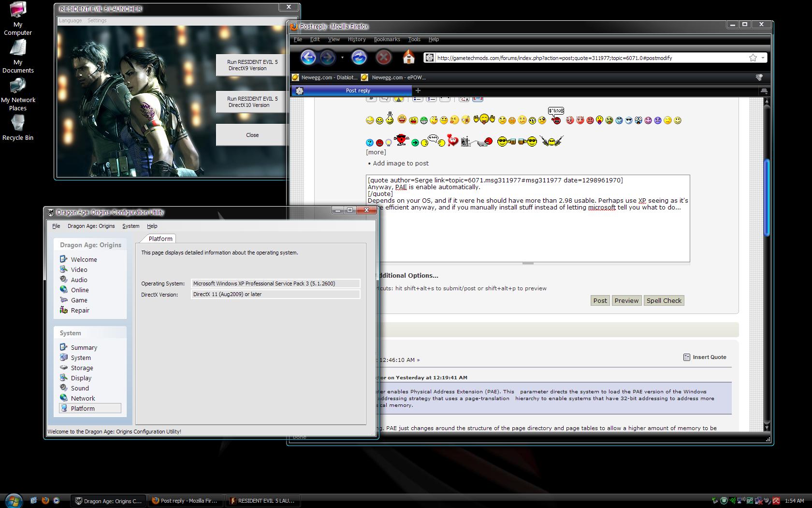
Task: Open Newegg.com Diablot bookmark
Action: point(324,77)
